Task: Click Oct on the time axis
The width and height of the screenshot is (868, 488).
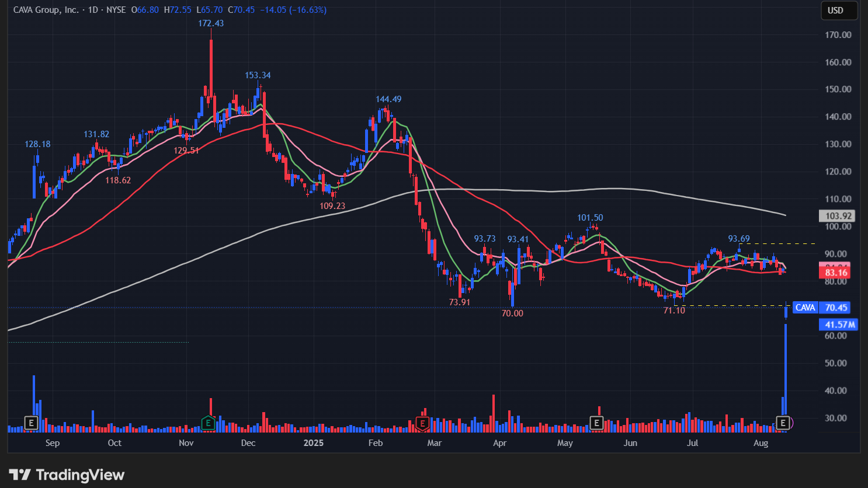Action: 114,443
